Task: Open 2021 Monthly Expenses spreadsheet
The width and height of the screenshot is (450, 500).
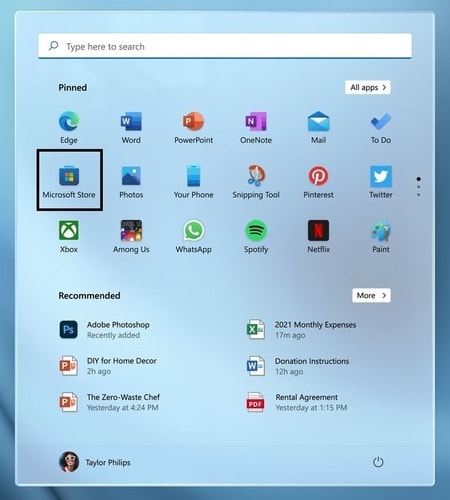Action: (302, 330)
